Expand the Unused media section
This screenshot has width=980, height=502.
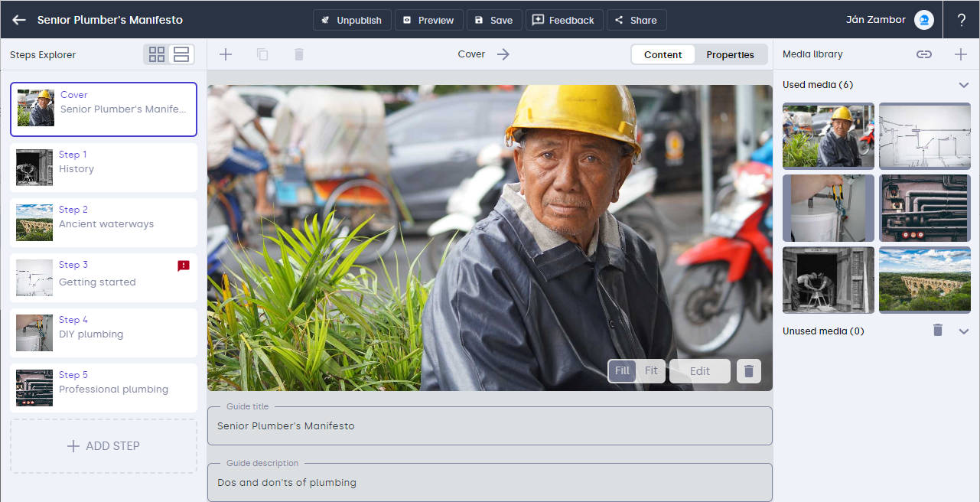(x=964, y=331)
